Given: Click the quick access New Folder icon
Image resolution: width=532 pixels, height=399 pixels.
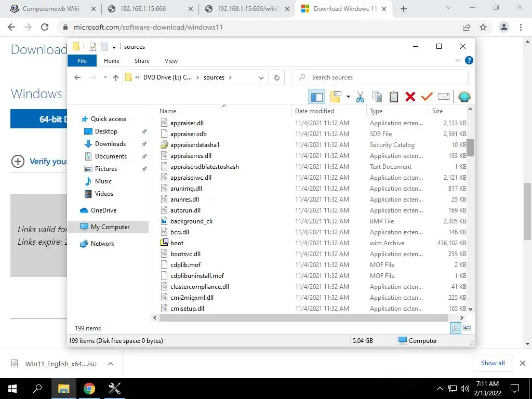Looking at the screenshot, I should (x=104, y=47).
